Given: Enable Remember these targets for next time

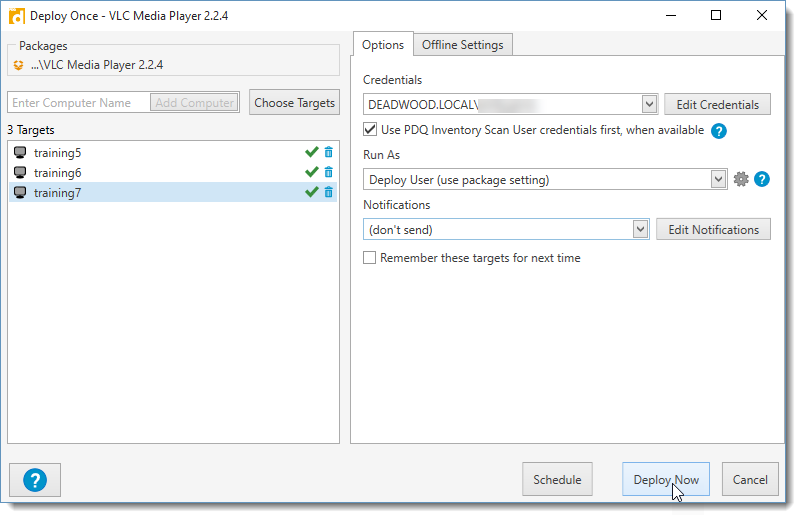Looking at the screenshot, I should tap(371, 258).
